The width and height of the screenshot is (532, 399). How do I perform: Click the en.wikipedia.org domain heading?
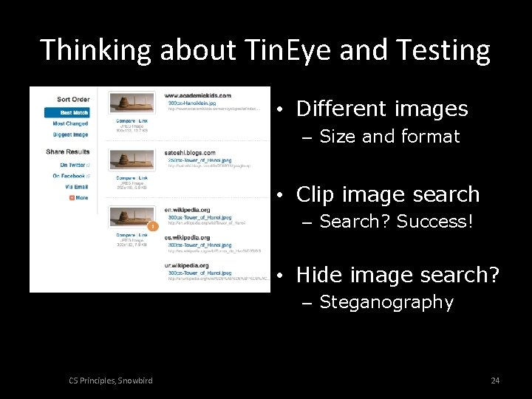(x=187, y=210)
